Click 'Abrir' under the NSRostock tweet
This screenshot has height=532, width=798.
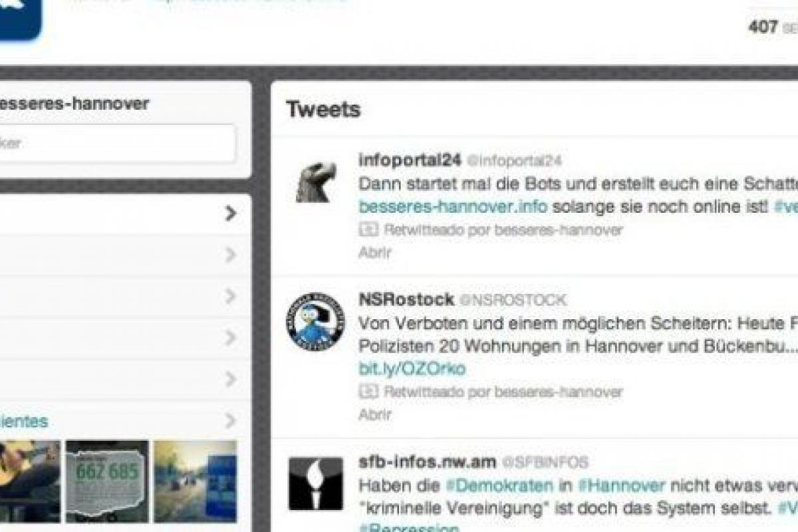[375, 414]
